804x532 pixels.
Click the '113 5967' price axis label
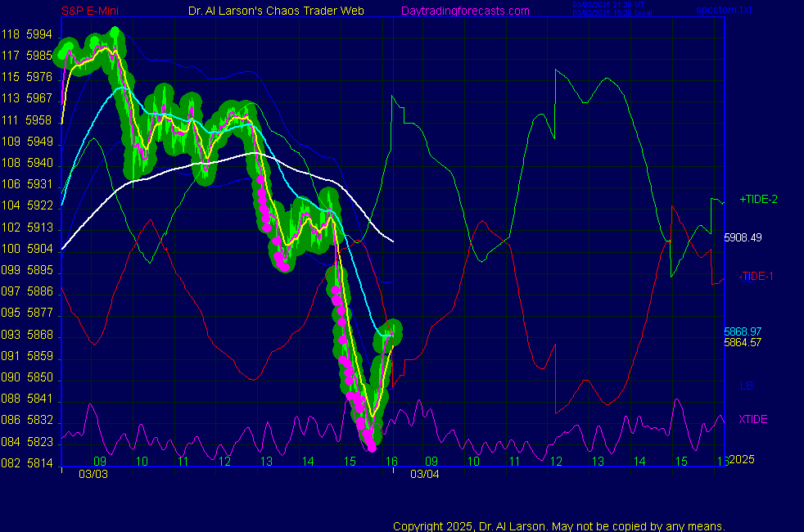[x=27, y=98]
